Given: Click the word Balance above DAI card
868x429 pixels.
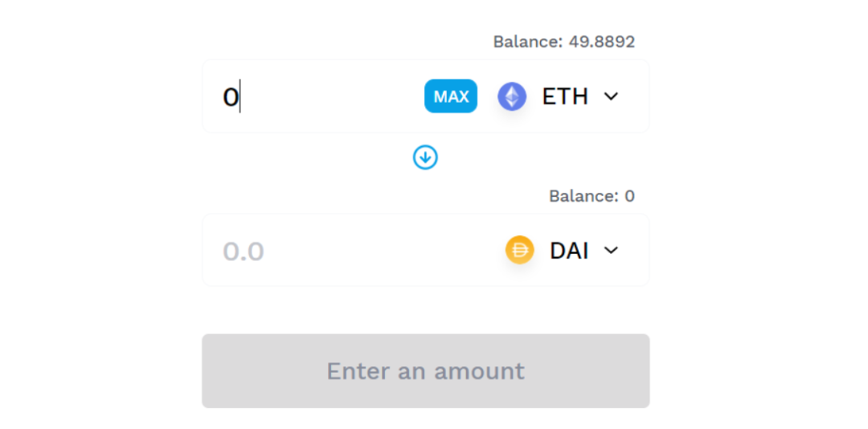Looking at the screenshot, I should (x=583, y=196).
